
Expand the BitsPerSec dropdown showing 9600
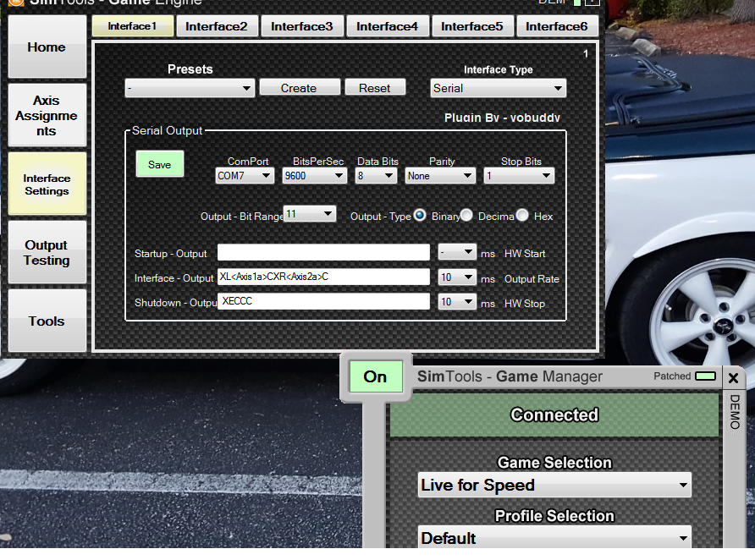tap(314, 176)
